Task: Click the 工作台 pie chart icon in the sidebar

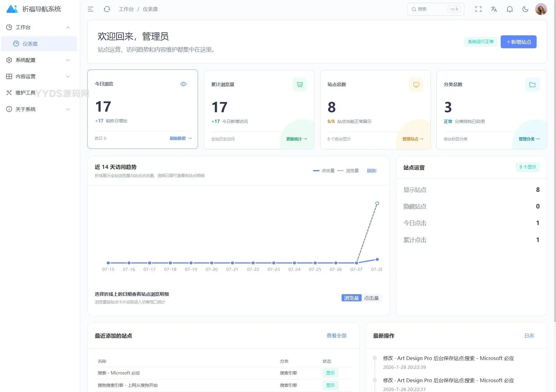Action: tap(9, 27)
